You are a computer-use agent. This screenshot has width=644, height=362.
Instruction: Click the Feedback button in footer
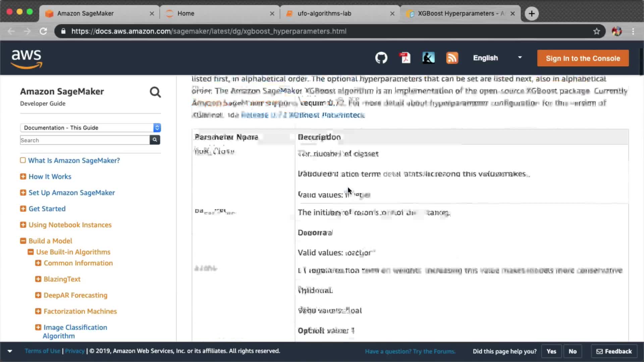pos(614,351)
